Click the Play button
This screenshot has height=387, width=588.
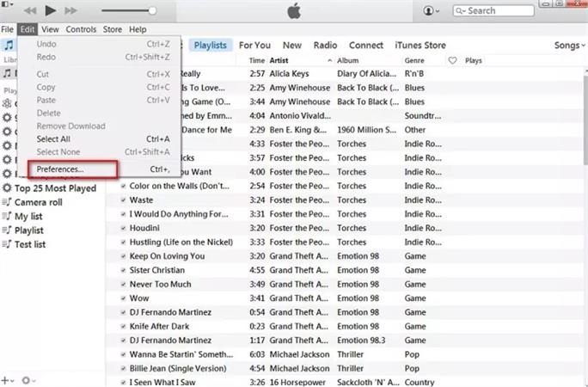pos(50,10)
